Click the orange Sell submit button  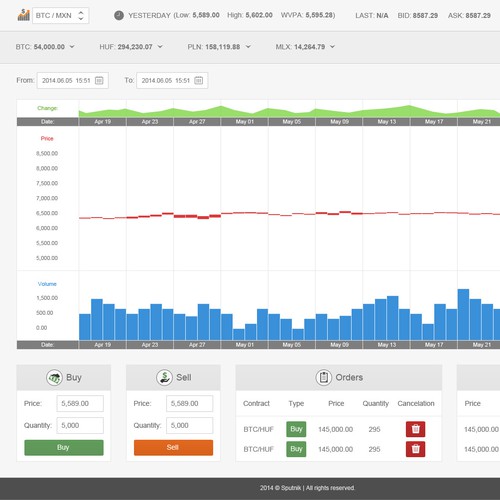173,447
